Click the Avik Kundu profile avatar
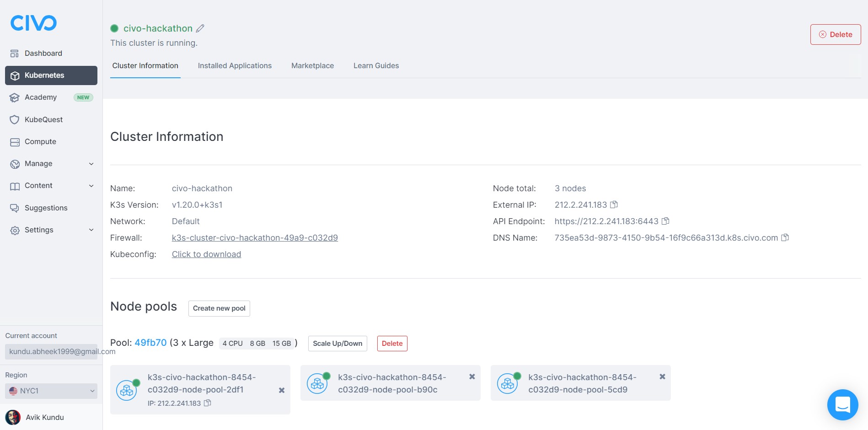Image resolution: width=868 pixels, height=430 pixels. click(13, 417)
